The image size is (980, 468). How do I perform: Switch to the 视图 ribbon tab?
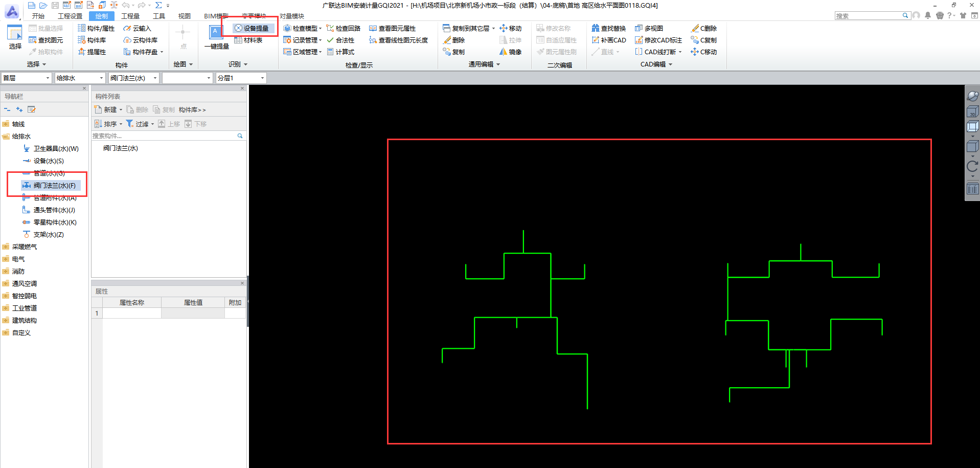[185, 16]
